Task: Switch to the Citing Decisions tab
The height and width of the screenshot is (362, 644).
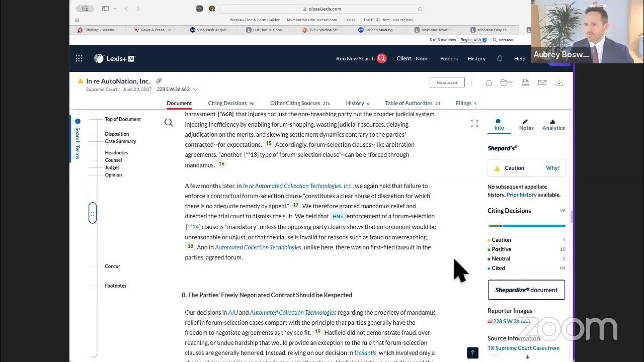Action: (x=231, y=103)
